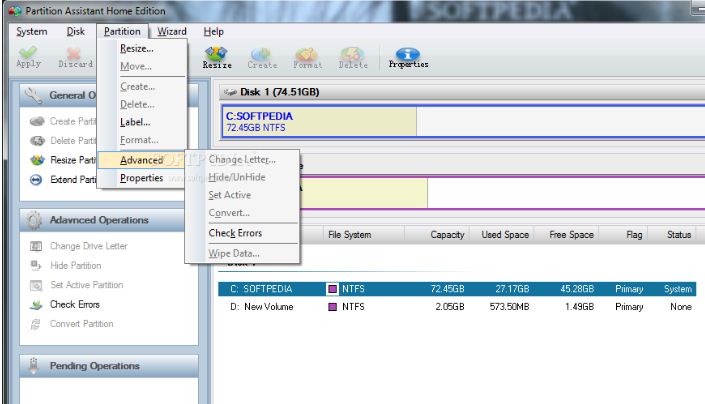Click the Set Active Partition icon
Viewport: 705px width, 404px height.
[x=36, y=285]
